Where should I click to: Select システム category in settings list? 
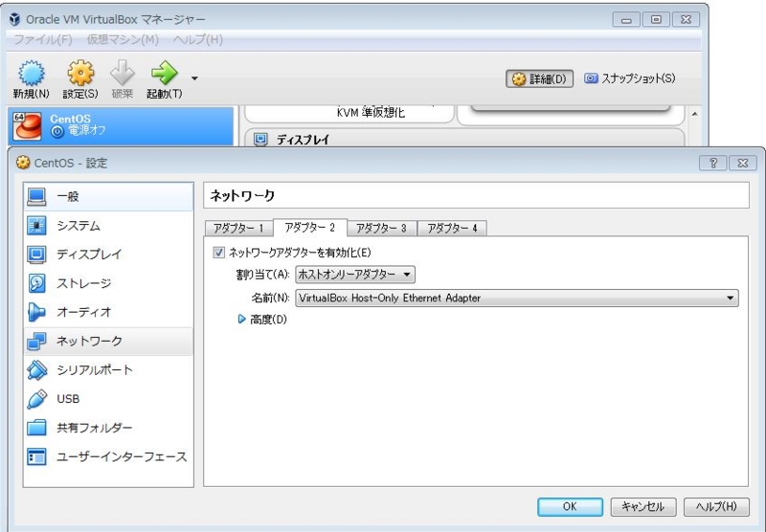click(108, 226)
